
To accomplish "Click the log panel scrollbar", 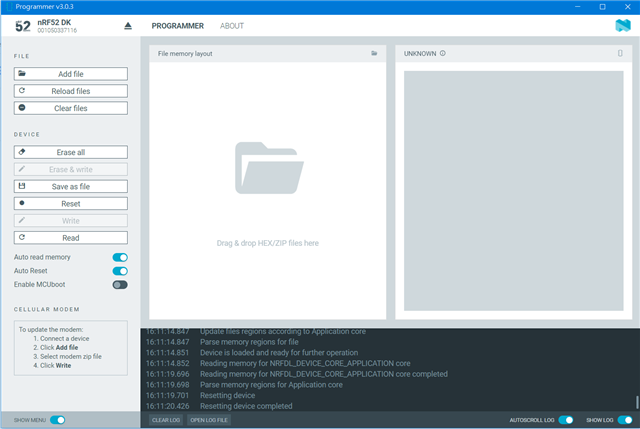I will pos(637,402).
